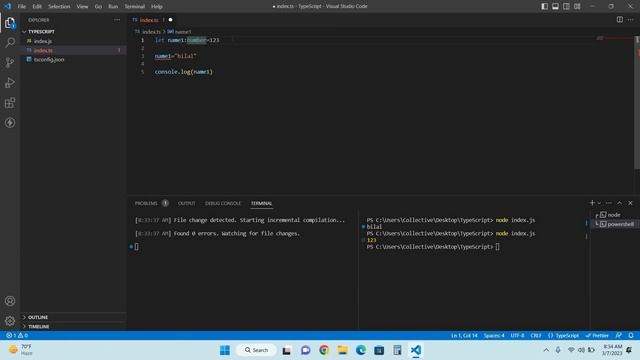Open index.js in the explorer
This screenshot has height=360, width=640.
[x=42, y=41]
